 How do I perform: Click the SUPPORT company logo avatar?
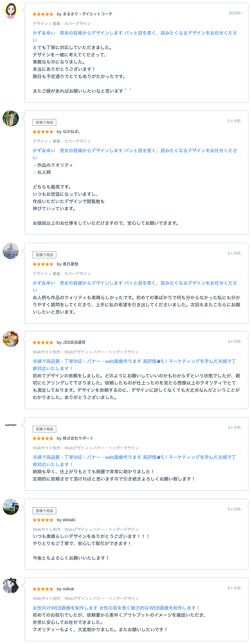pos(11,425)
